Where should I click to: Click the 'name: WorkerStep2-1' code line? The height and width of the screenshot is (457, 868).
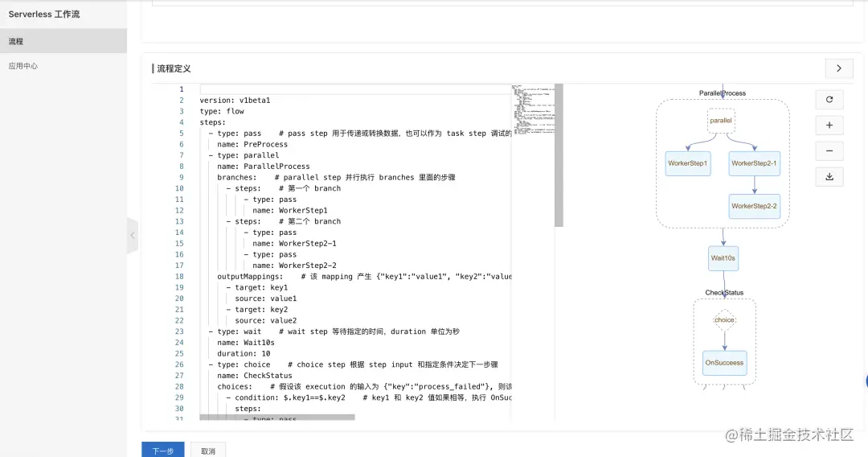(294, 243)
